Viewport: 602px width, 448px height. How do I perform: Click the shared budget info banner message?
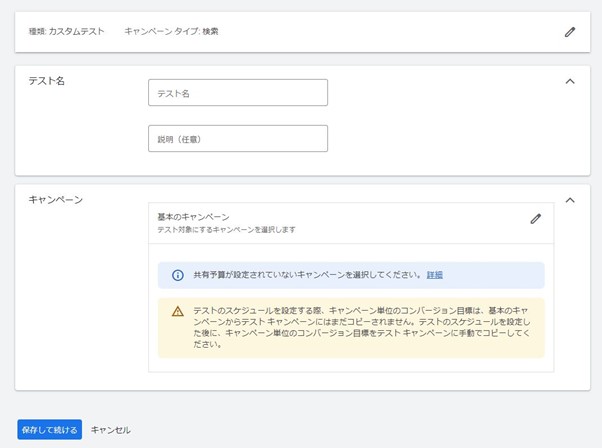[307, 275]
